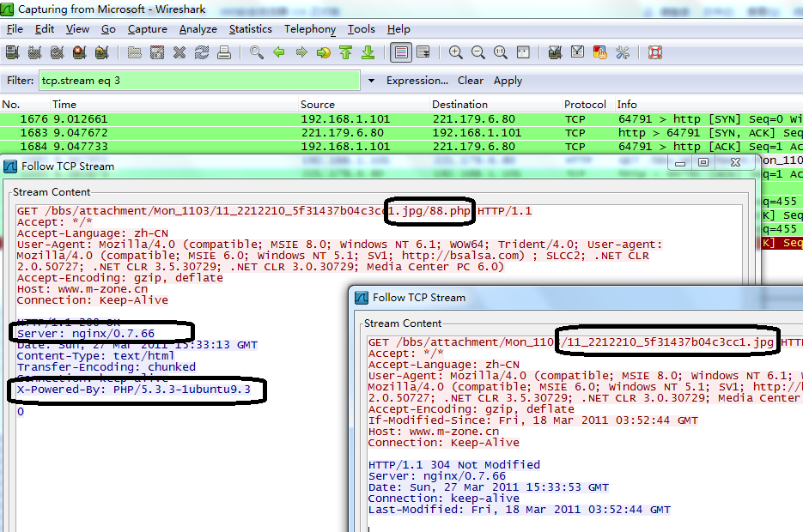Zoom in on packet text
This screenshot has width=803, height=532.
[x=456, y=52]
